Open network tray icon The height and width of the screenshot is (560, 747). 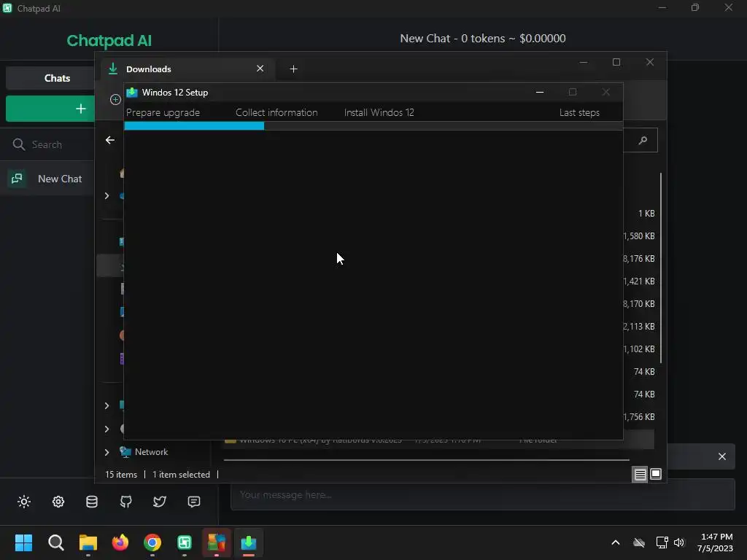[x=662, y=542]
